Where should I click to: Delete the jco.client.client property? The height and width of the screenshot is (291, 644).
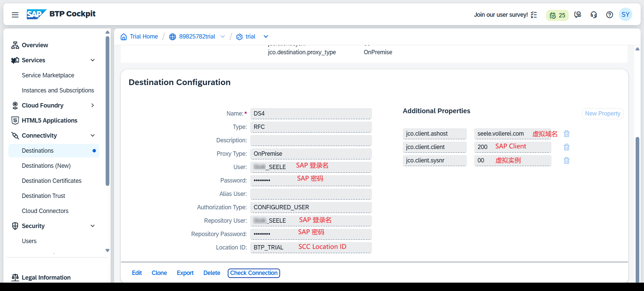(x=567, y=147)
